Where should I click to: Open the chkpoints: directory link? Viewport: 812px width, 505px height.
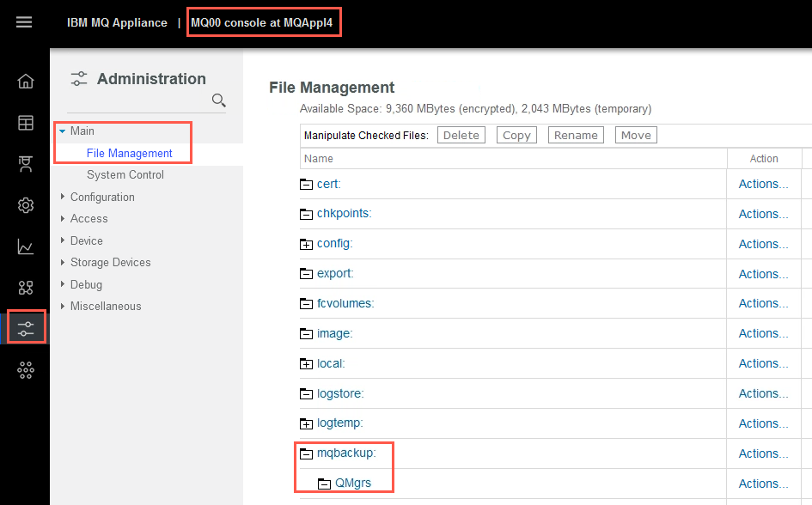[345, 214]
